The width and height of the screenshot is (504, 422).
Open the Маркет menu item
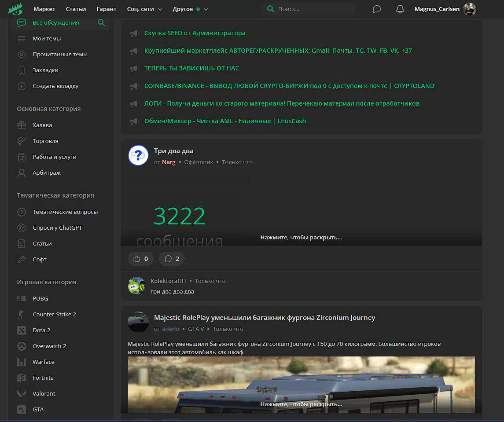(44, 9)
